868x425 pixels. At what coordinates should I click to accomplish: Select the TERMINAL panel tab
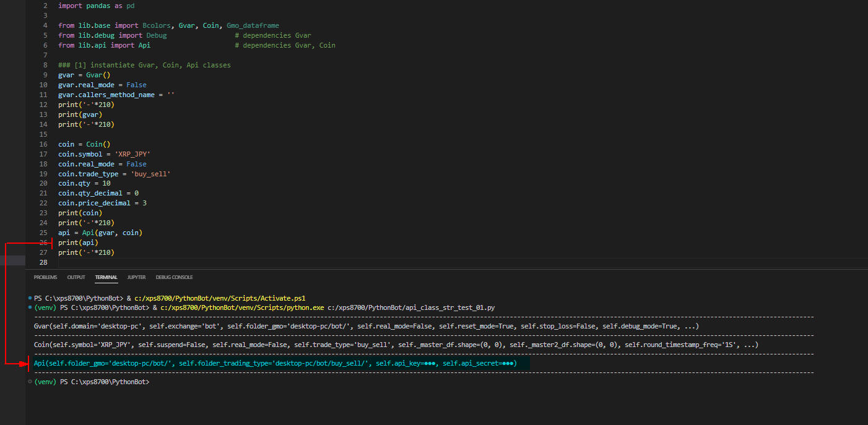(106, 277)
